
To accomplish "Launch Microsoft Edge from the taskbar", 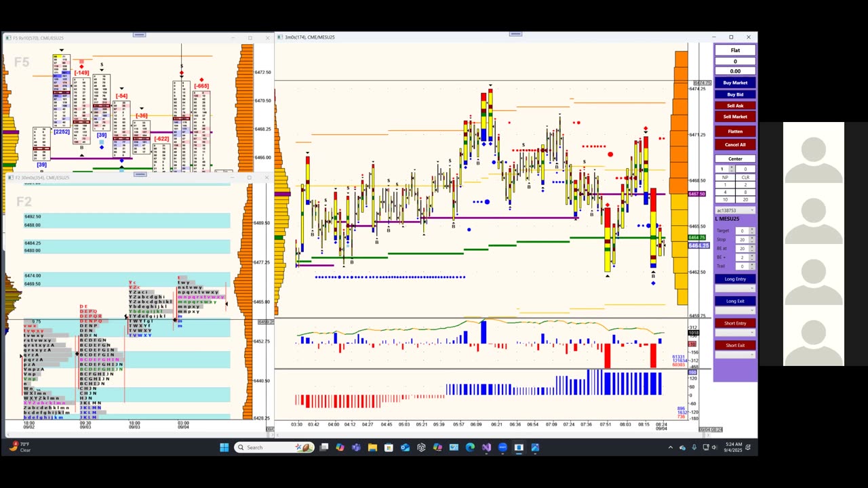I will [x=470, y=447].
